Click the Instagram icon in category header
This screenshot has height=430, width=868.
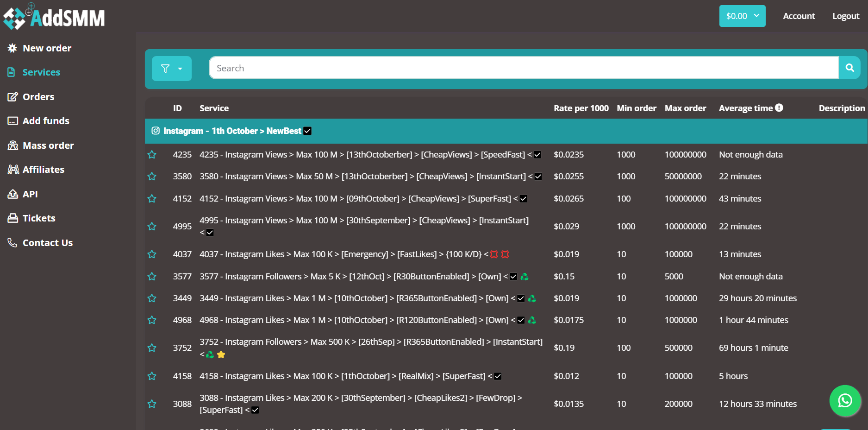[x=156, y=131]
